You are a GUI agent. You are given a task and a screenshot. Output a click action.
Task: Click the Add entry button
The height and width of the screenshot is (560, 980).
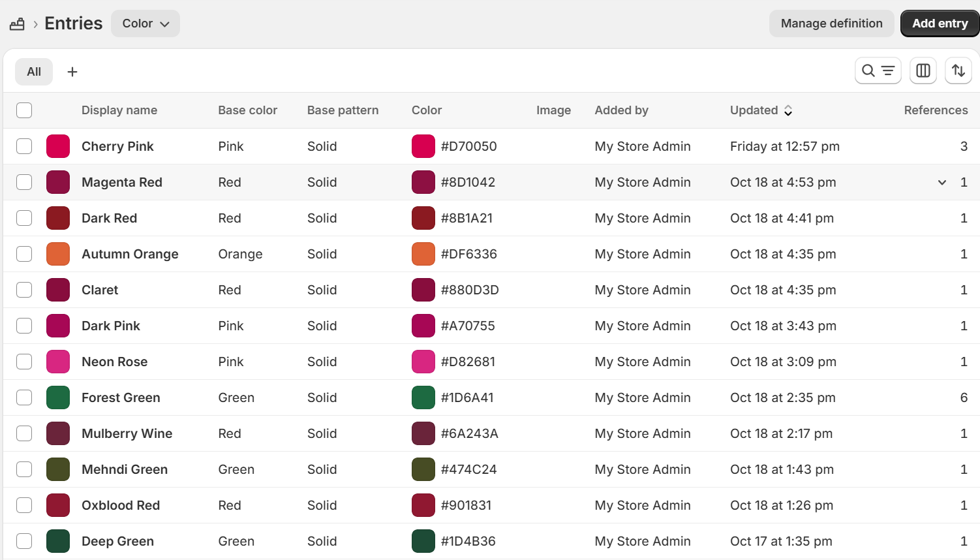pos(940,23)
